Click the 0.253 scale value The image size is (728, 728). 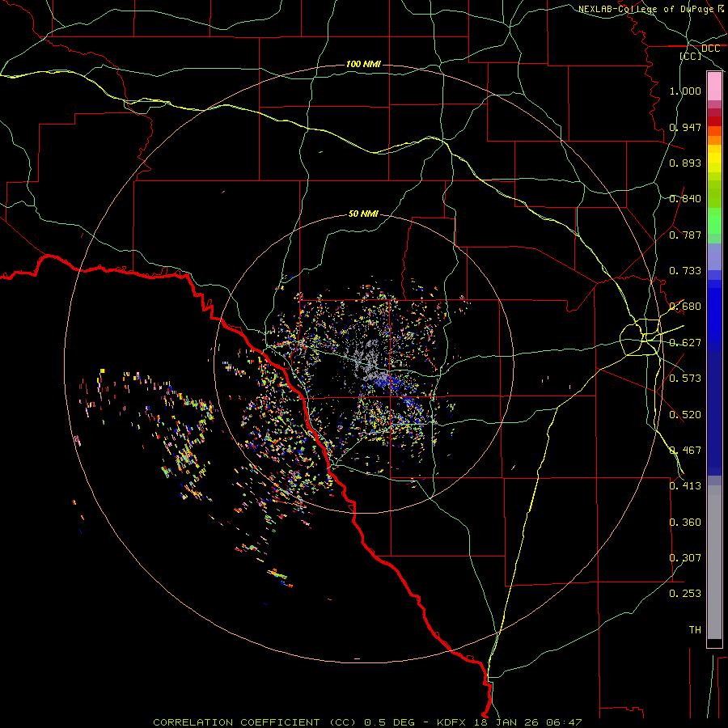click(x=685, y=594)
